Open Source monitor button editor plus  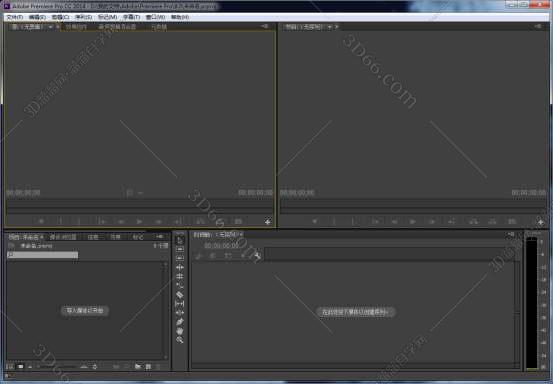pos(268,222)
